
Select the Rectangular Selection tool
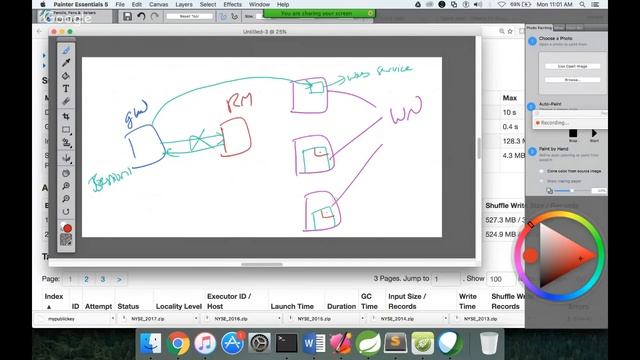66,130
